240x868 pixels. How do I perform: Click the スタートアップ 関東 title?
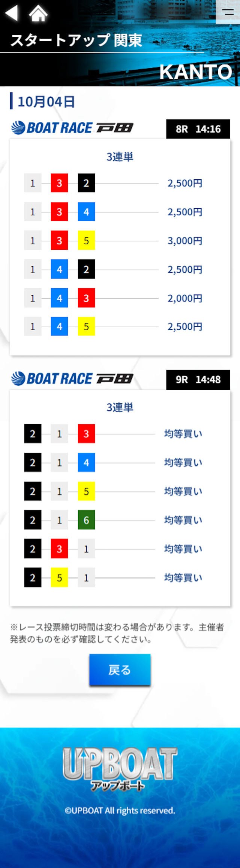click(x=76, y=40)
